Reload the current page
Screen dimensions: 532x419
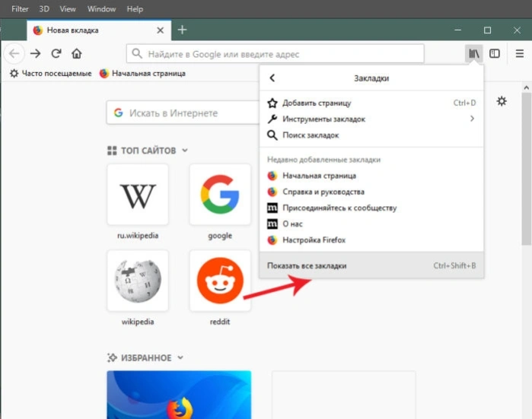coord(56,53)
